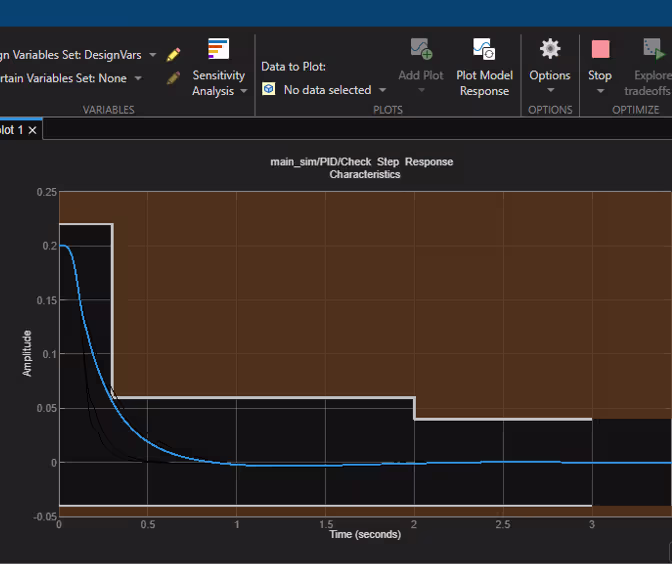Click the VARIABLES section label

[x=108, y=110]
